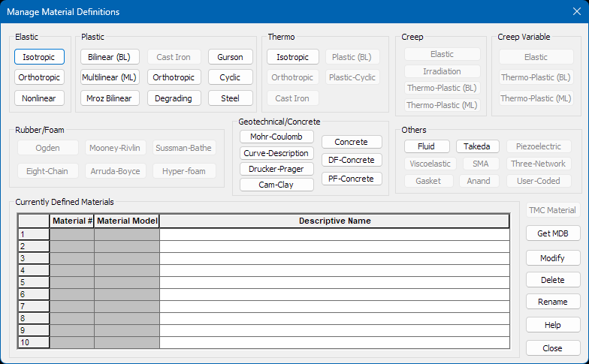The image size is (589, 364).
Task: Click the DF-Concrete button
Action: 352,160
